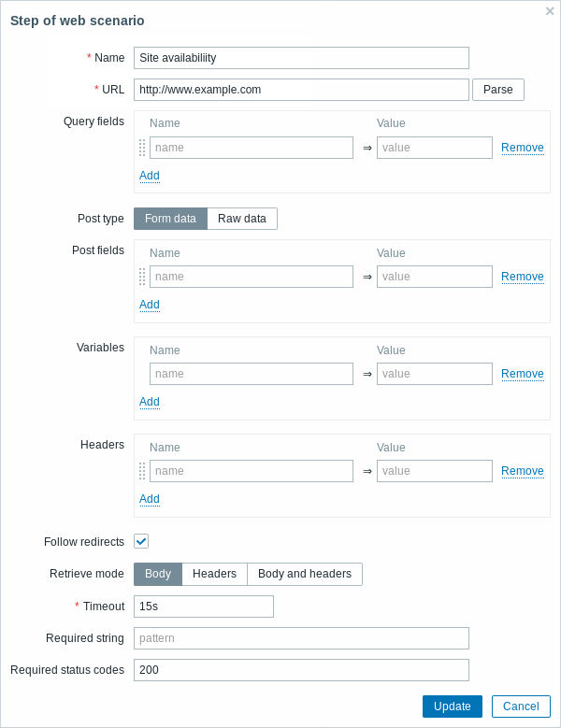Set retrieve mode to Body
This screenshot has height=728, width=561.
point(158,574)
